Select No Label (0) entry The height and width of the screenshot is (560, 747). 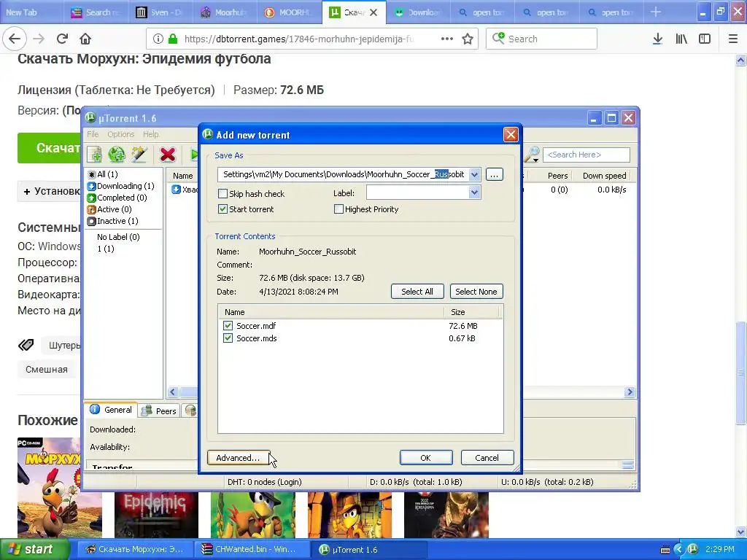pos(118,237)
